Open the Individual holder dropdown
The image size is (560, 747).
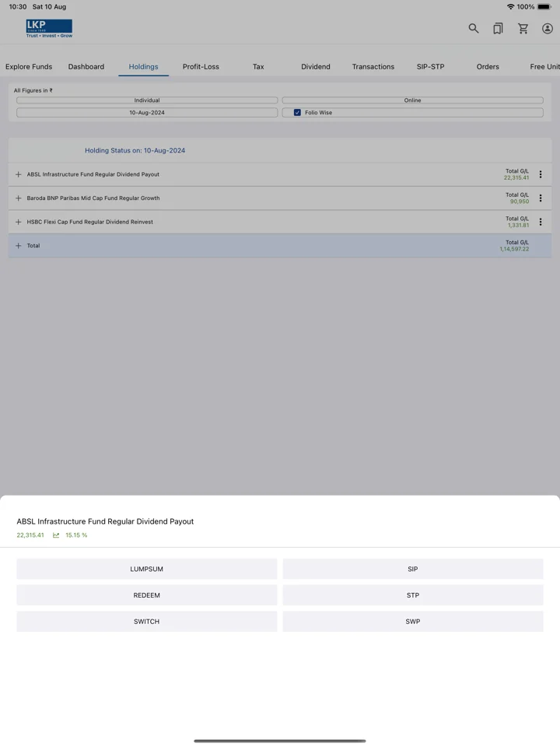tap(147, 100)
